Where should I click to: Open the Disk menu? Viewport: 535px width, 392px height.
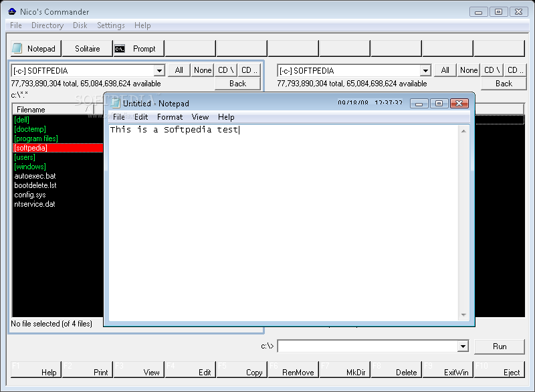click(x=80, y=25)
